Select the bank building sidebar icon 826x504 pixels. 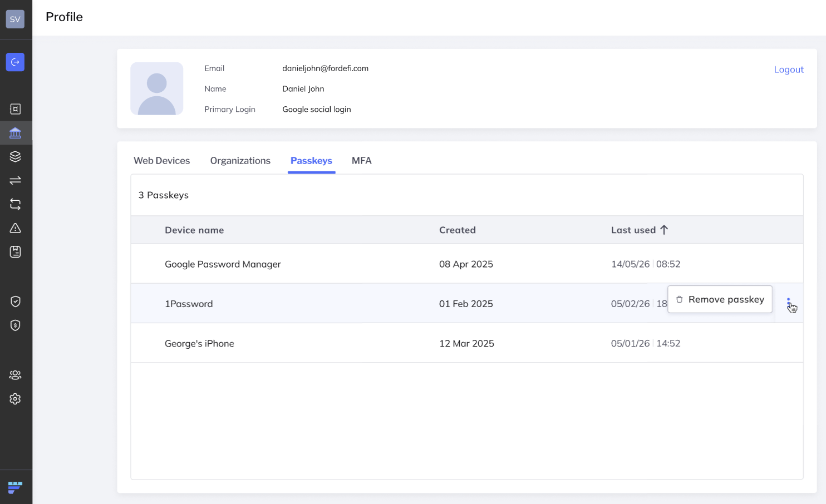coord(15,133)
